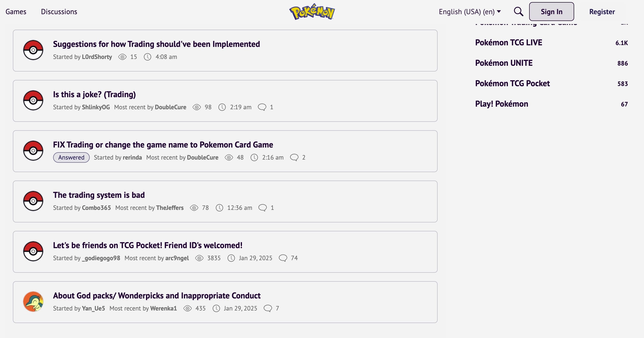Open the thread 'The trading system is bad'

(99, 195)
